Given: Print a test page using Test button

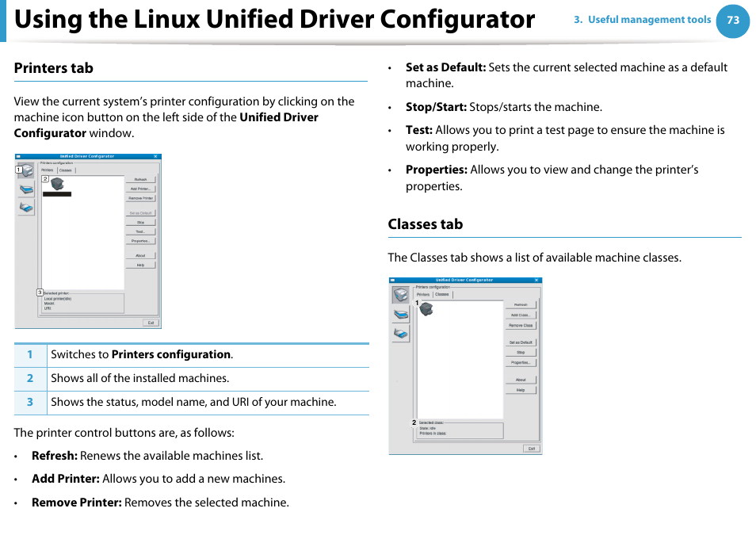Looking at the screenshot, I should click(140, 231).
